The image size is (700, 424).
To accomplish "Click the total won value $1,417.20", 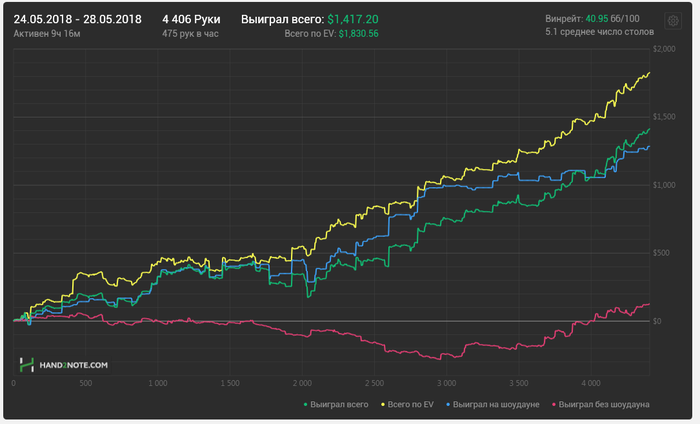I will point(353,20).
